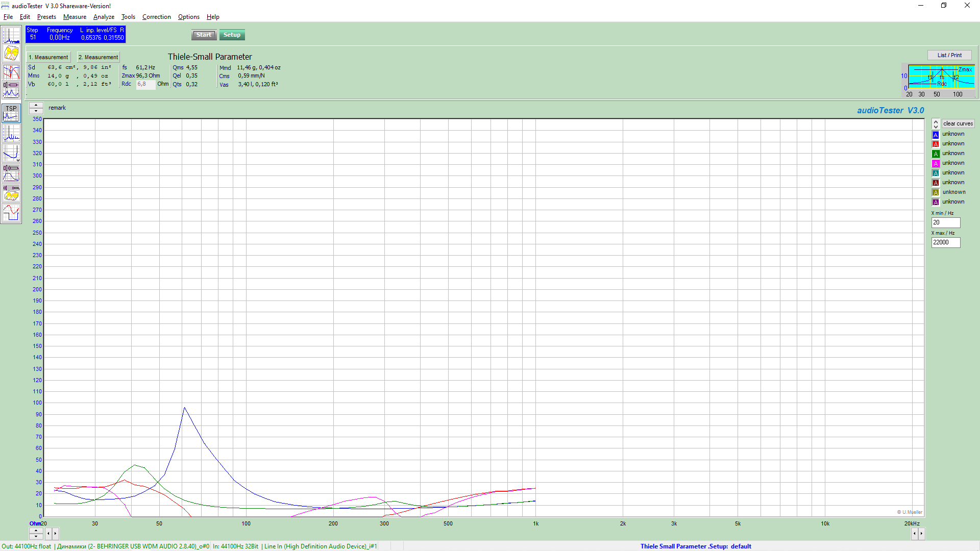Viewport: 980px width, 551px height.
Task: Select the red-blue phase curves icon
Action: coord(11,72)
